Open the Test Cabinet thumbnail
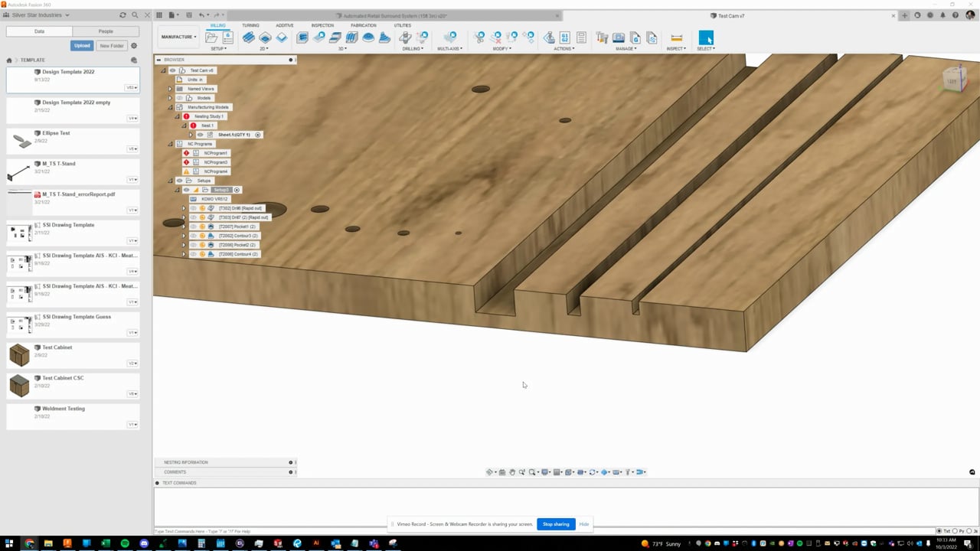 (19, 355)
